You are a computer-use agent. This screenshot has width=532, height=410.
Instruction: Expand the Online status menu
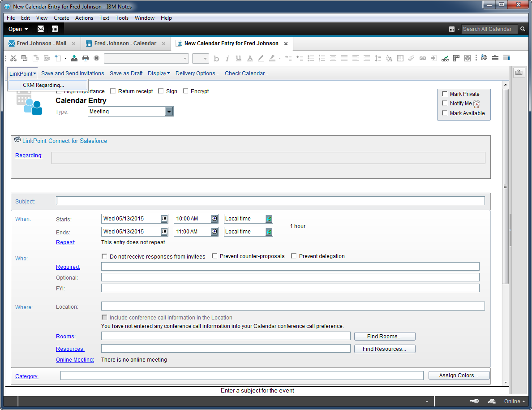coord(515,401)
